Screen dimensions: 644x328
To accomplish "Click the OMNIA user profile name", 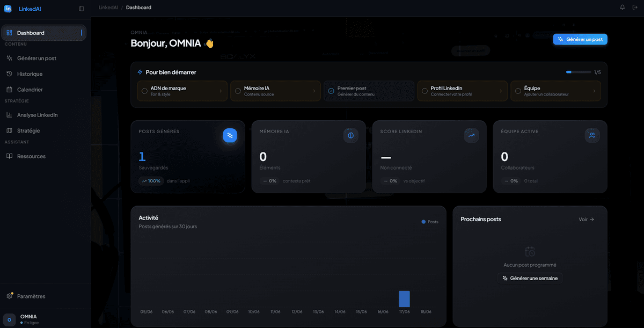I will (28, 316).
